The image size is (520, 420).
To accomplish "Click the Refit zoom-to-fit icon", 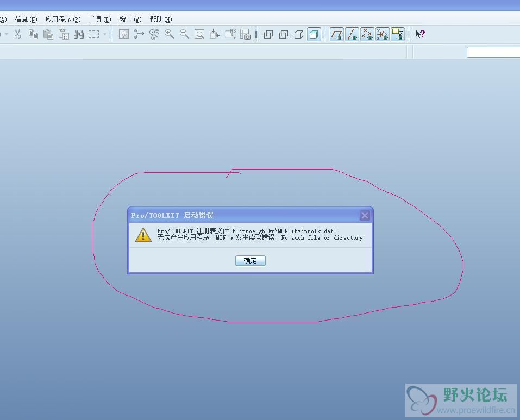I will pos(199,34).
